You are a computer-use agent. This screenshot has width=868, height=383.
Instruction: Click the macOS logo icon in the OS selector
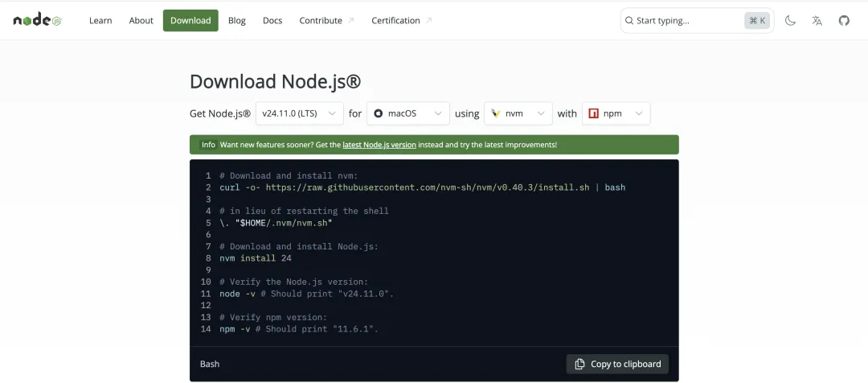tap(378, 113)
